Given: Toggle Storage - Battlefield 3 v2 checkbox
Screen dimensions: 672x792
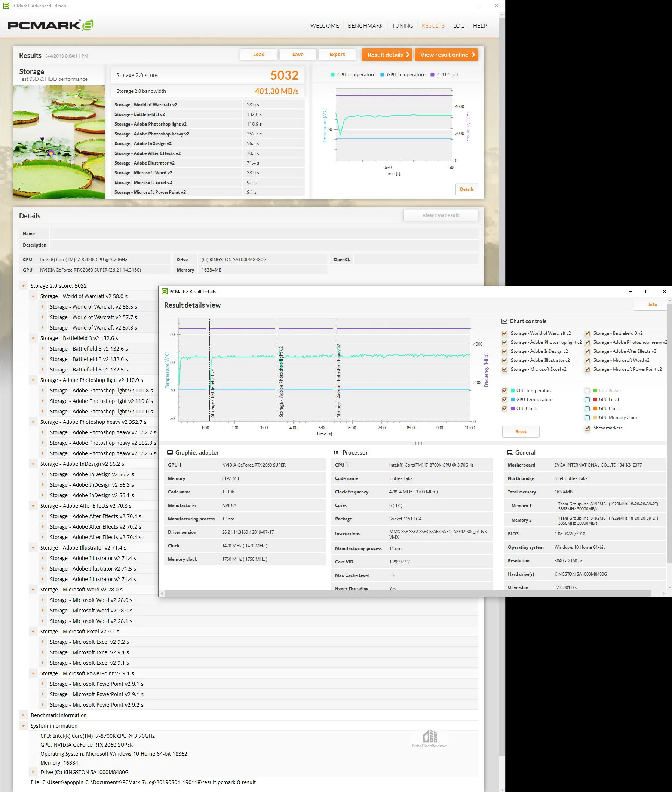Looking at the screenshot, I should pyautogui.click(x=587, y=333).
